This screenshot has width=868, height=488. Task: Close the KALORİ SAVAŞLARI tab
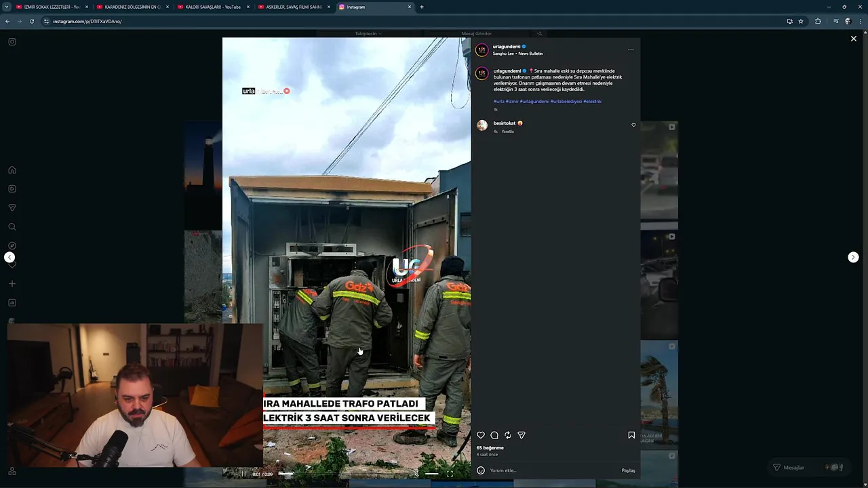pos(248,7)
